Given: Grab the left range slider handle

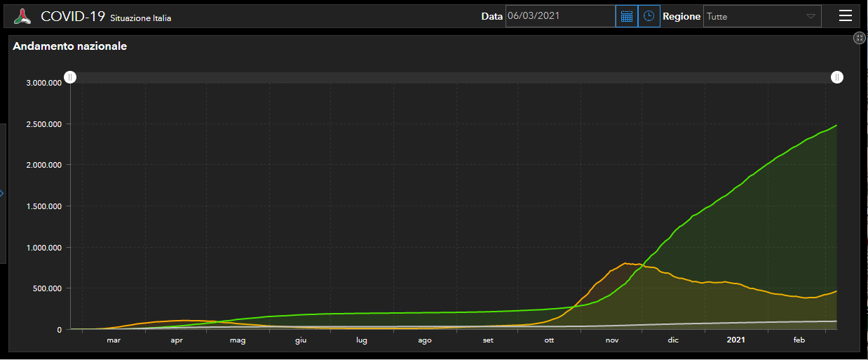Looking at the screenshot, I should pos(70,77).
